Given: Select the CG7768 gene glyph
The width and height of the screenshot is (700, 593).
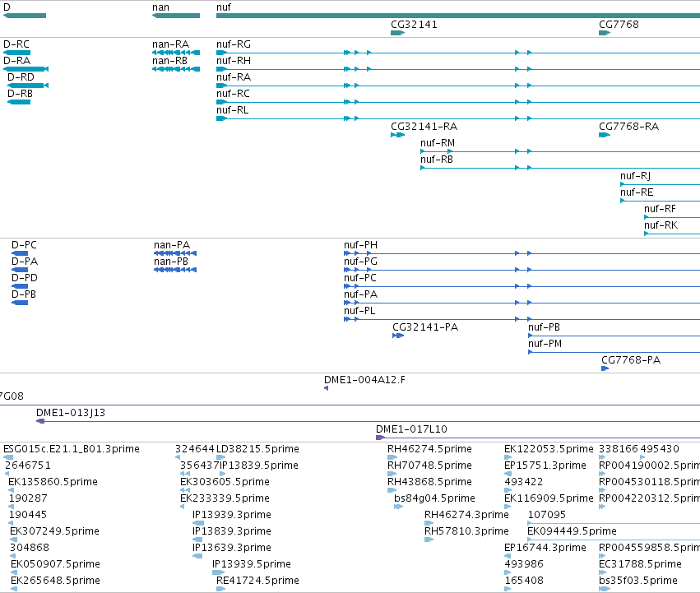Looking at the screenshot, I should click(x=605, y=33).
